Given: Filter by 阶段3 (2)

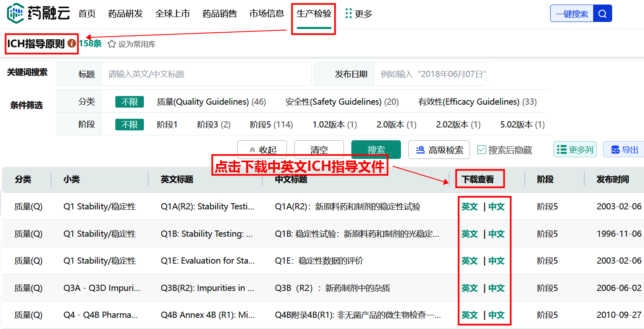Looking at the screenshot, I should 214,125.
